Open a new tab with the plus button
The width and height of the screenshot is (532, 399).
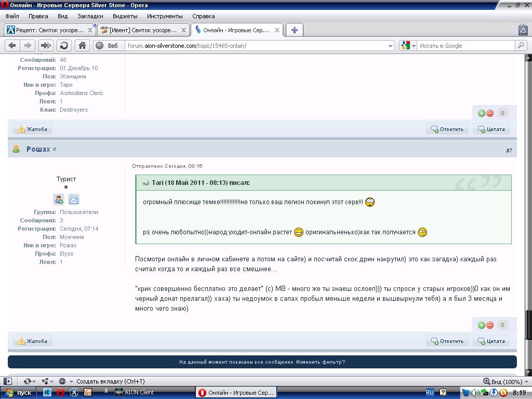click(294, 30)
